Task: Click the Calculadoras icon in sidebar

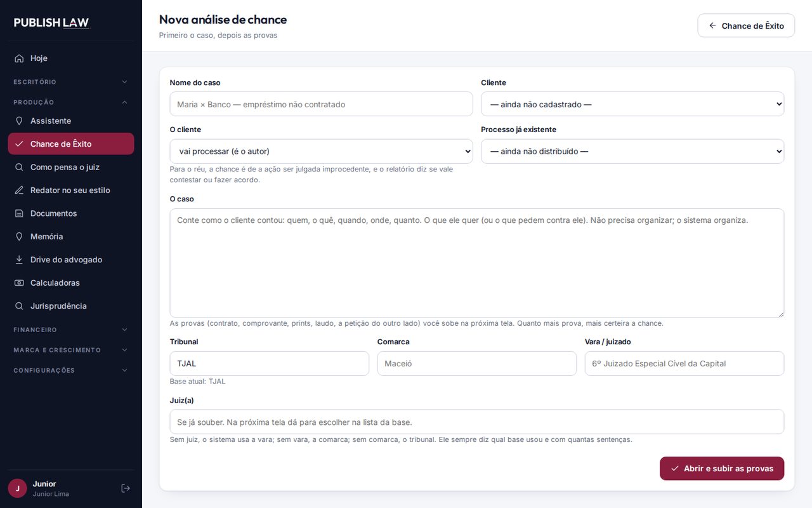Action: (19, 283)
